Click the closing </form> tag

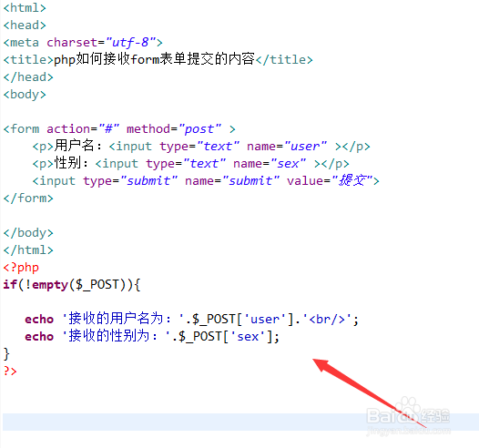tap(28, 199)
